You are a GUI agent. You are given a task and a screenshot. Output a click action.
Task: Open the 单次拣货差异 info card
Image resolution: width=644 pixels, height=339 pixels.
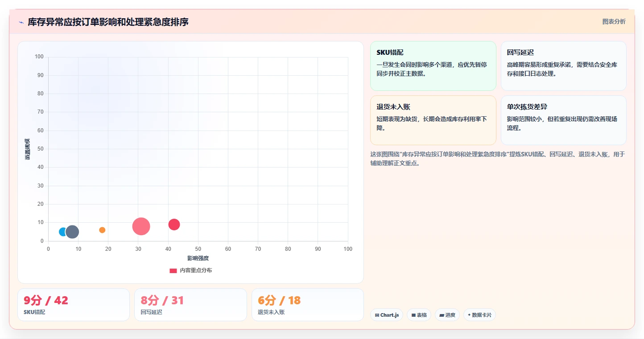click(564, 120)
